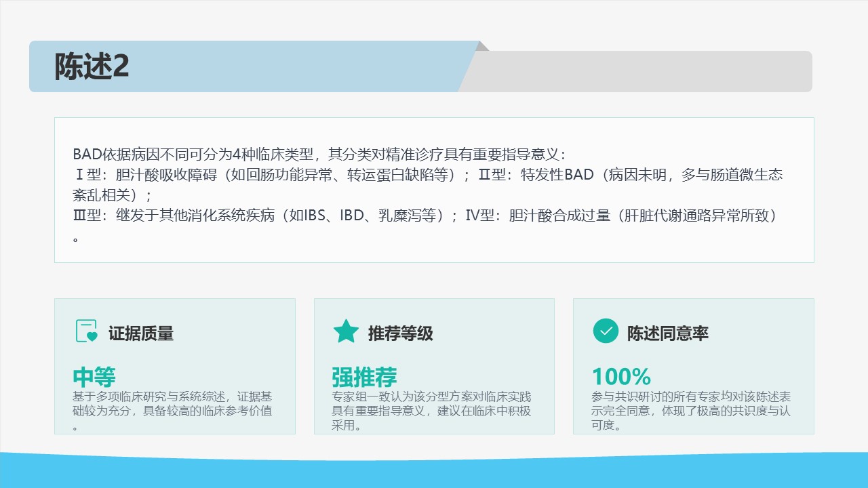Click the Ⅲ型 继发于其他消化系统疾病 text

click(x=266, y=216)
